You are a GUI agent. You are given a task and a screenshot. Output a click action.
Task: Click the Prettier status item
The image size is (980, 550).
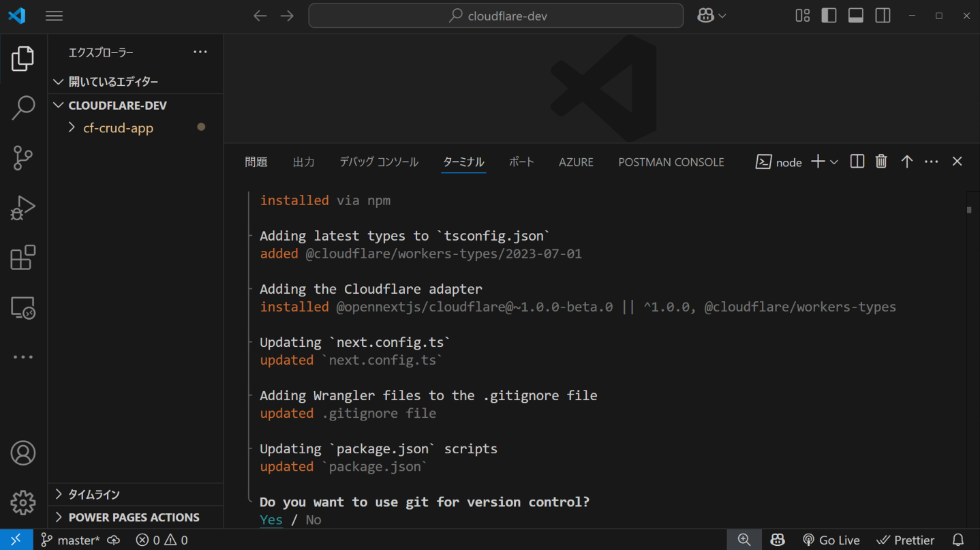point(906,540)
